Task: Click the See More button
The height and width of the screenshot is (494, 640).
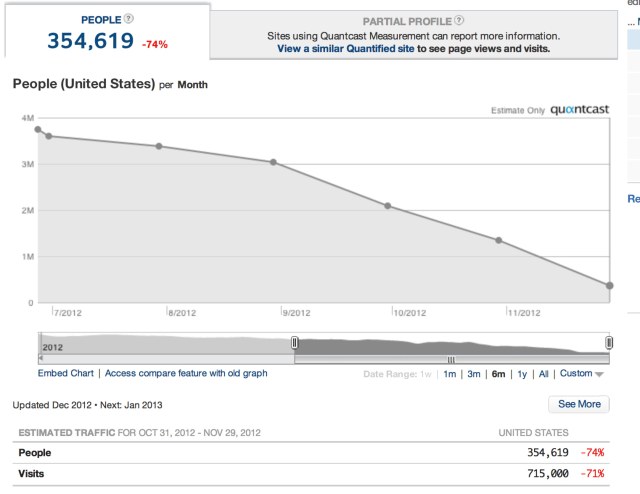Action: (x=579, y=404)
